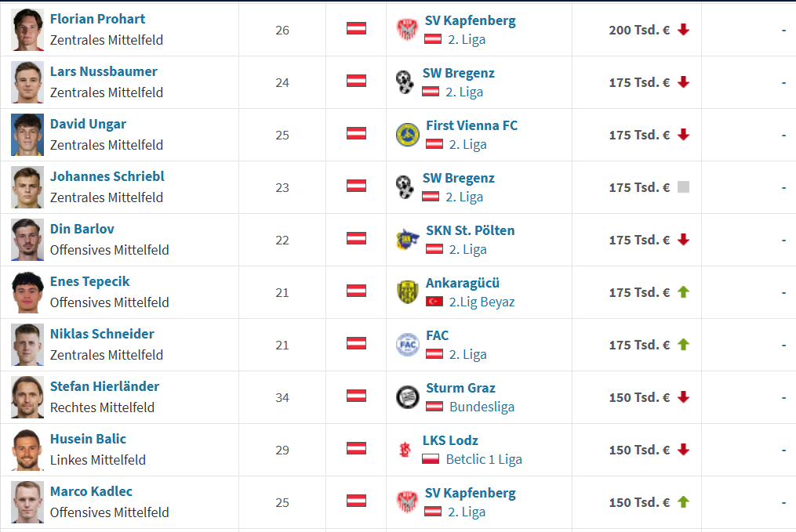Open Enes Tepecik's player page

click(89, 281)
